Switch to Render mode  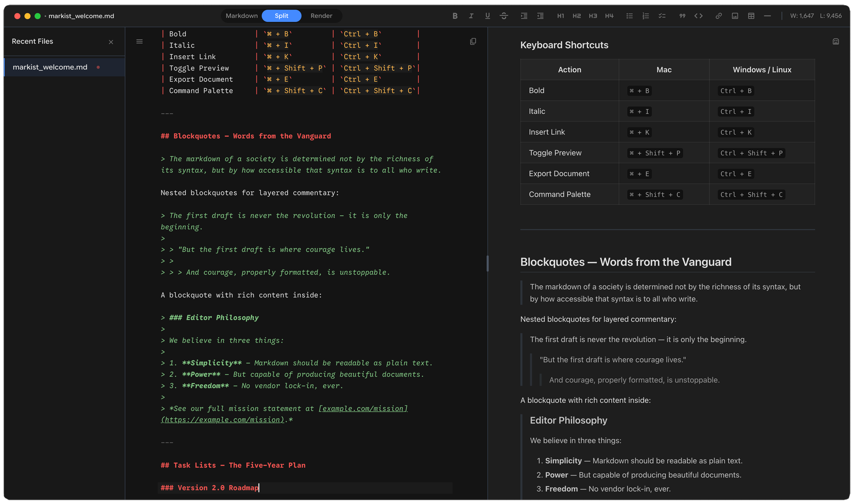(x=321, y=16)
